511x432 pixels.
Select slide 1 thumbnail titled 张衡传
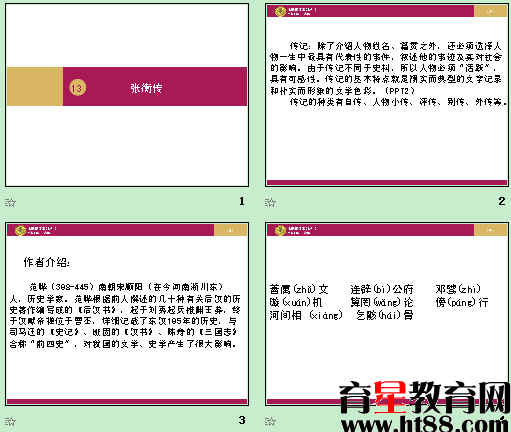127,95
